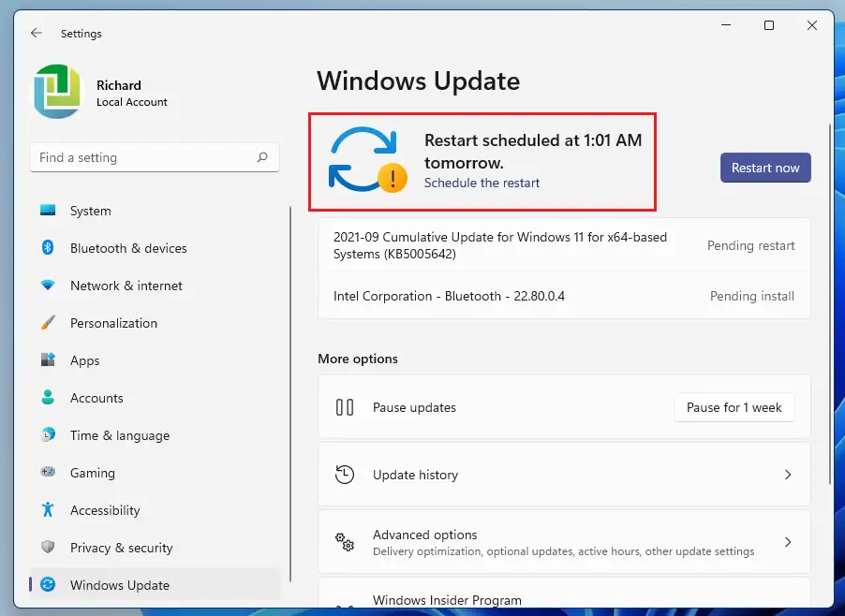The image size is (845, 616).
Task: Minimize the Settings window
Action: [x=726, y=24]
